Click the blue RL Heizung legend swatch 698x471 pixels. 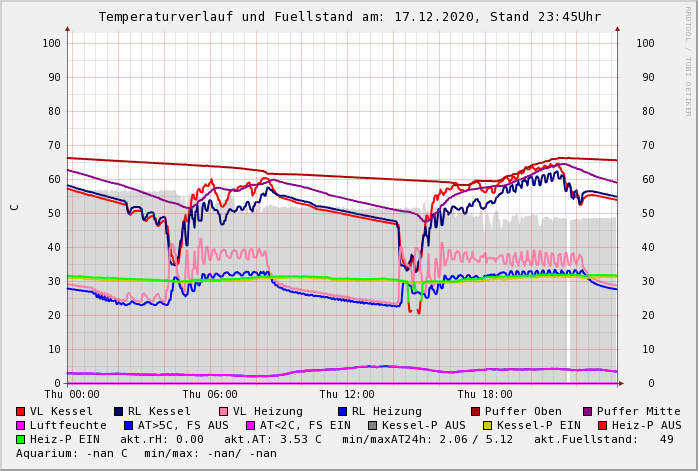point(342,411)
